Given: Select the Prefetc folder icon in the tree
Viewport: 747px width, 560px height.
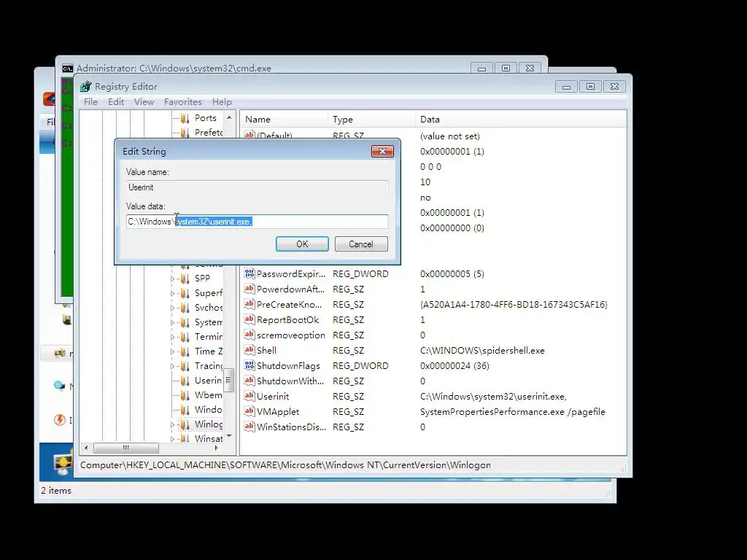Looking at the screenshot, I should [185, 133].
